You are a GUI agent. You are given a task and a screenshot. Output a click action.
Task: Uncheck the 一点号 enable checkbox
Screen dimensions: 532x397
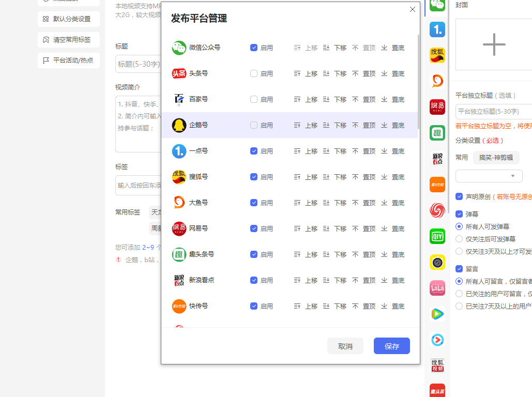[254, 151]
